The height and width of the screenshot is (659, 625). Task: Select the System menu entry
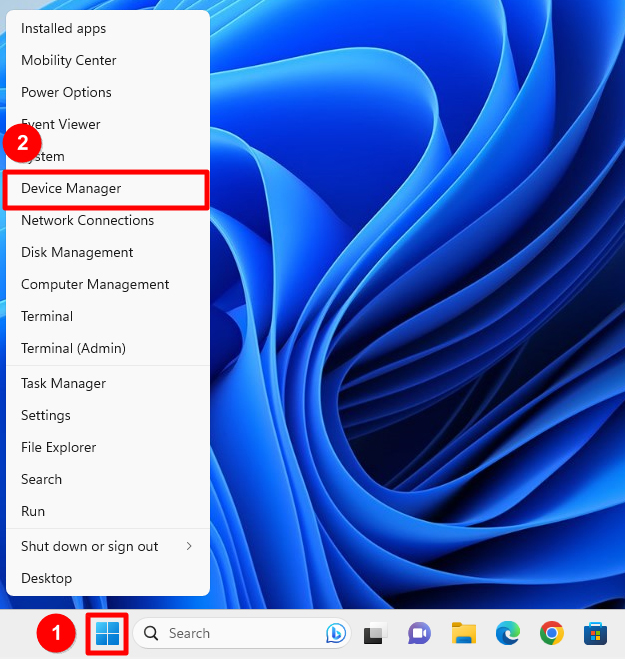coord(108,156)
